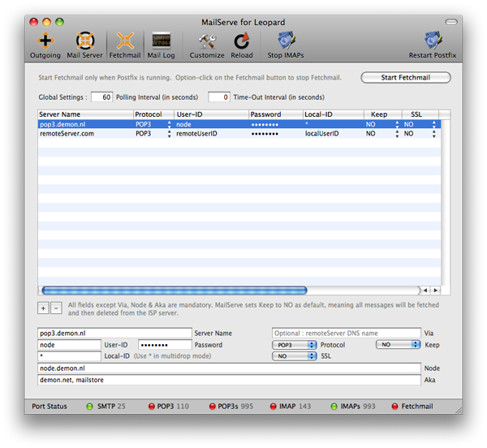Open the Mail Server toolbar icon
This screenshot has width=487, height=448.
pos(84,45)
